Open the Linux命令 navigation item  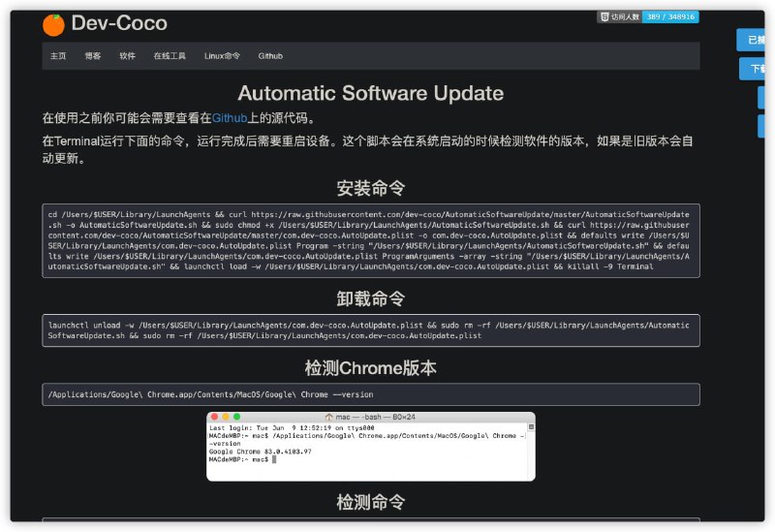click(x=222, y=56)
